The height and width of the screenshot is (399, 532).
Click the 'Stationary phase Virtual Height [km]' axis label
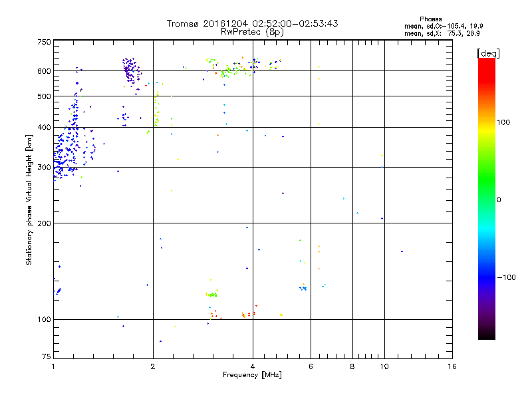pyautogui.click(x=29, y=199)
